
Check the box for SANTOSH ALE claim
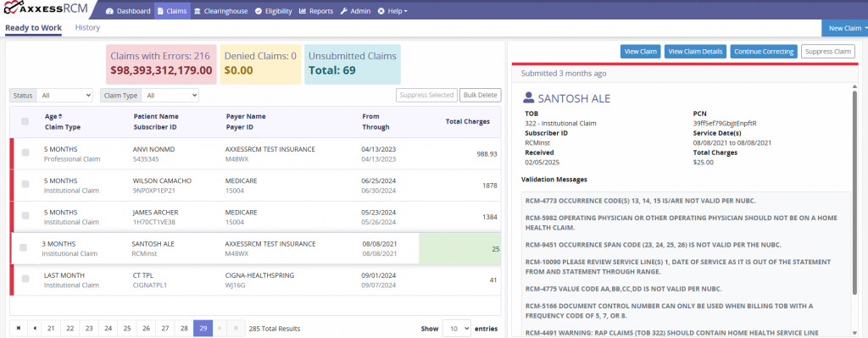23,248
